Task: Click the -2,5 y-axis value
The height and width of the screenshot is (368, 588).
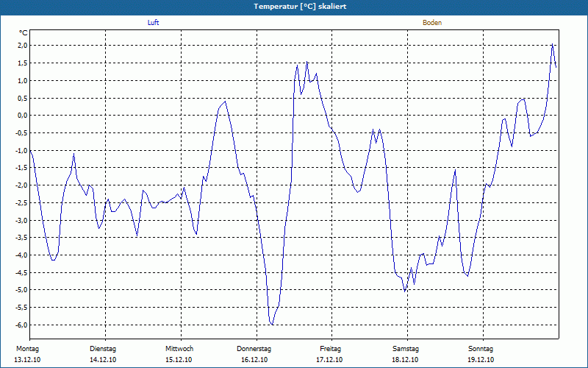Action: point(22,203)
